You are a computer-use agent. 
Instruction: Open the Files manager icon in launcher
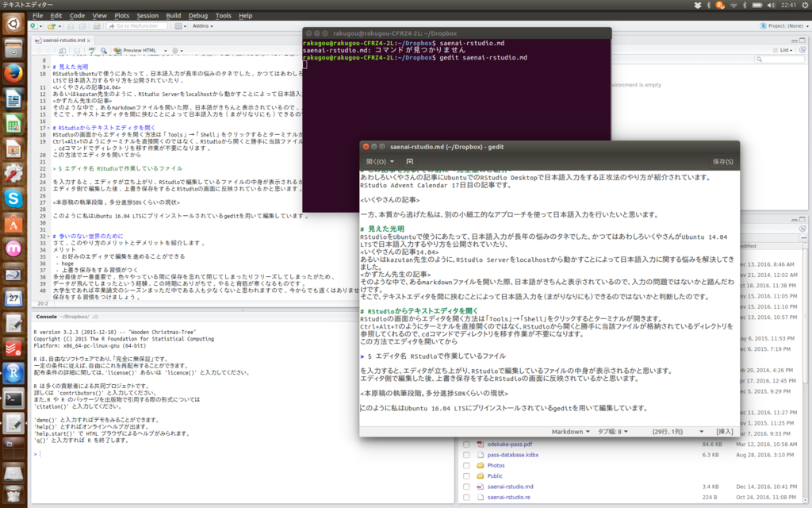(13, 48)
